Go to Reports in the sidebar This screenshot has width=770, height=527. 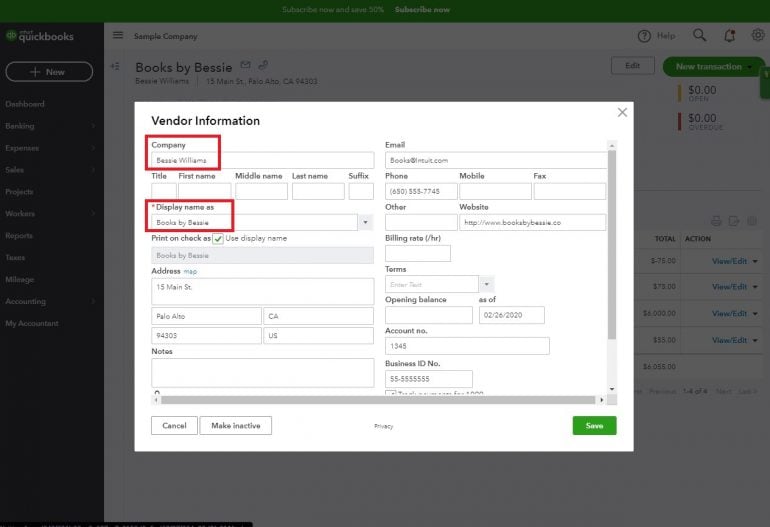pos(19,236)
